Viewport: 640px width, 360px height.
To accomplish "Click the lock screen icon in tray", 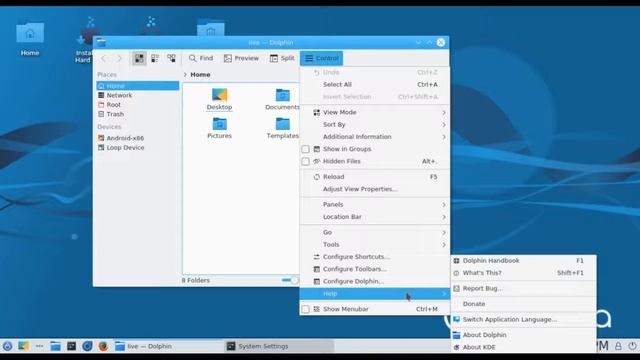I will pos(618,346).
